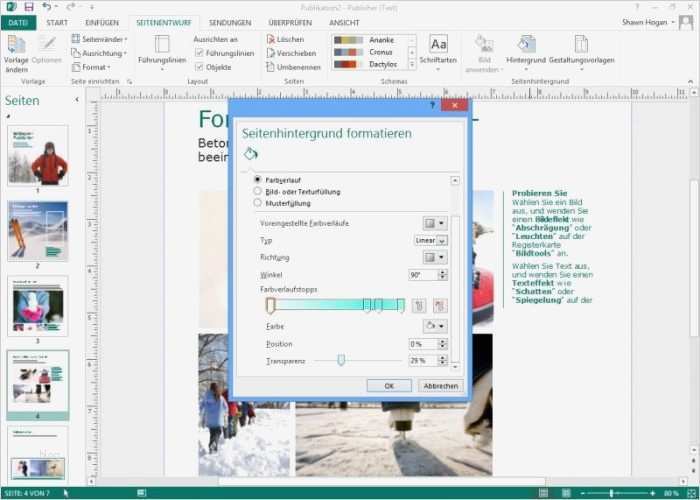
Task: Switch to the SENDUNGEN tab
Action: pyautogui.click(x=230, y=22)
